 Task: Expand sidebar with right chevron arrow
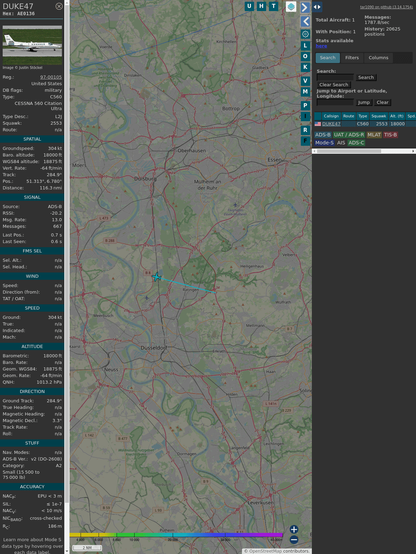coord(305,7)
